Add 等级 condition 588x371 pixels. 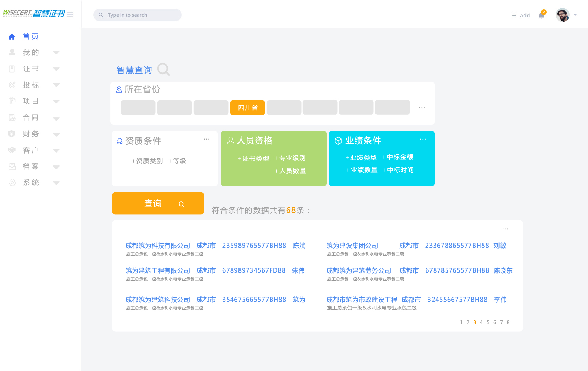tap(177, 161)
